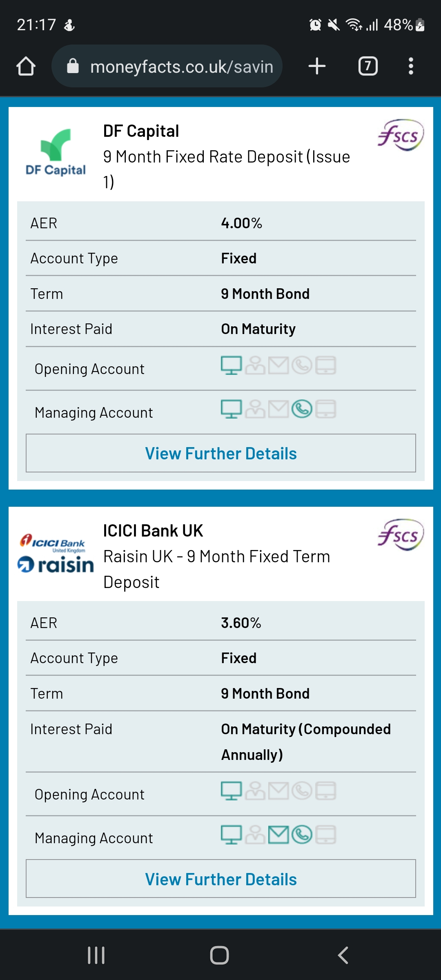The image size is (441, 980).
Task: Tap online icon in DF Capital Opening Account
Action: click(232, 365)
